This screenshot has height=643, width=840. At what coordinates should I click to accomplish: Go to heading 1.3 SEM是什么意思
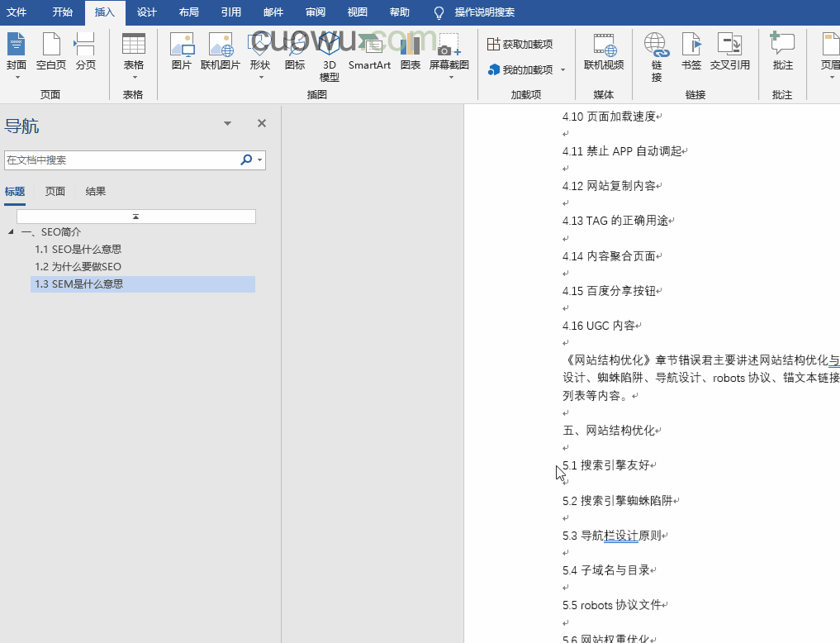click(143, 284)
